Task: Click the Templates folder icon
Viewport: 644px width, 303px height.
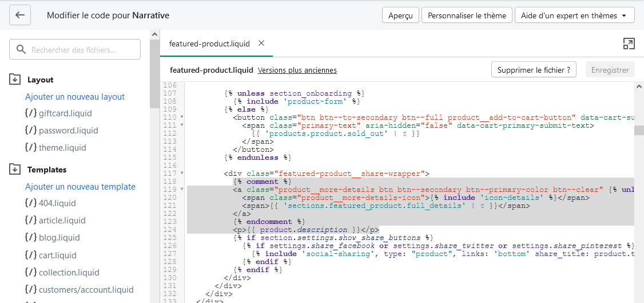Action: click(x=15, y=170)
